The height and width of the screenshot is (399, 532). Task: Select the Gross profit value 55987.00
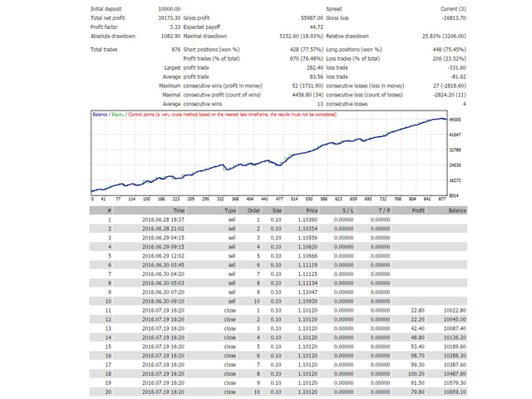click(312, 18)
